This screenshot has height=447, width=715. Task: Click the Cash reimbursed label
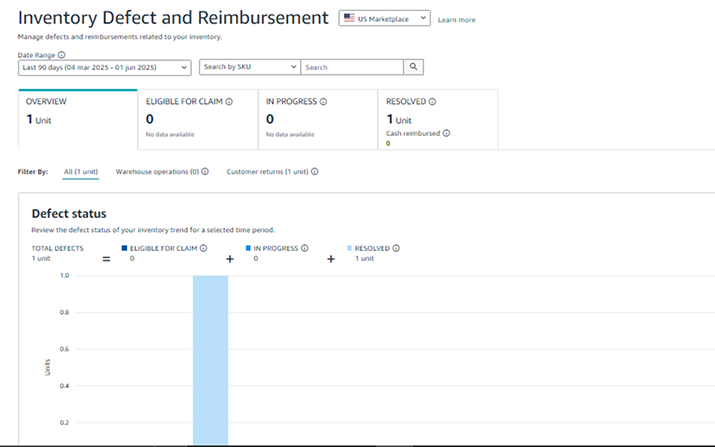(x=413, y=133)
